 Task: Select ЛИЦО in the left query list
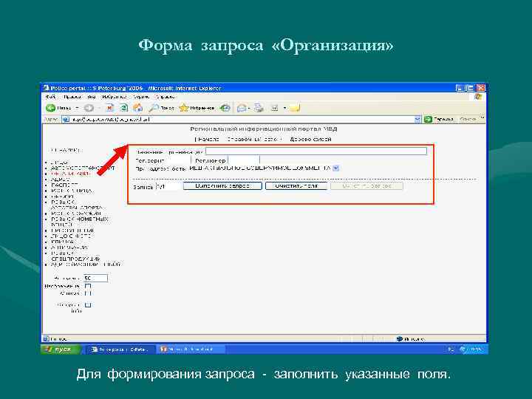tap(59, 163)
